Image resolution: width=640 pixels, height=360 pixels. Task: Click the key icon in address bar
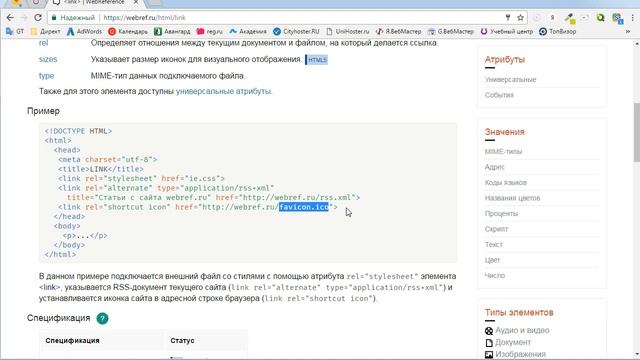[x=508, y=18]
